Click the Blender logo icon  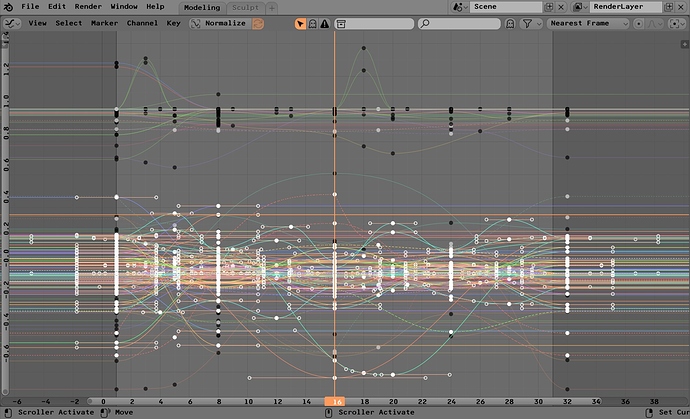(8, 7)
